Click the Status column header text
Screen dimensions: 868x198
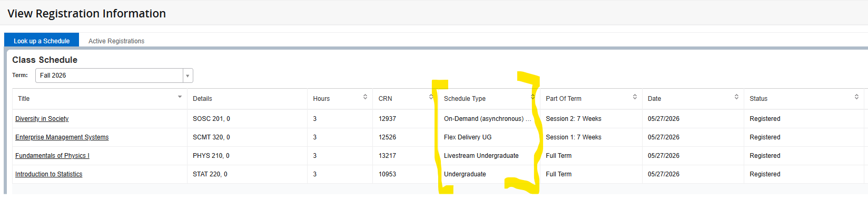pyautogui.click(x=758, y=99)
